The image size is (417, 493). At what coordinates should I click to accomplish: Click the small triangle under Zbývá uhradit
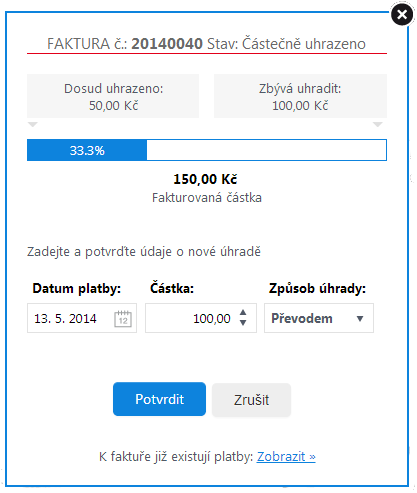coord(377,125)
